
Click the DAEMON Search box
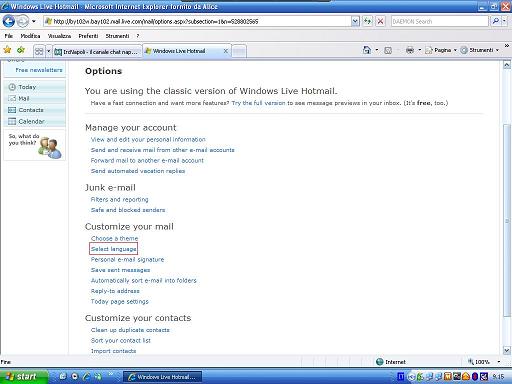(x=439, y=22)
